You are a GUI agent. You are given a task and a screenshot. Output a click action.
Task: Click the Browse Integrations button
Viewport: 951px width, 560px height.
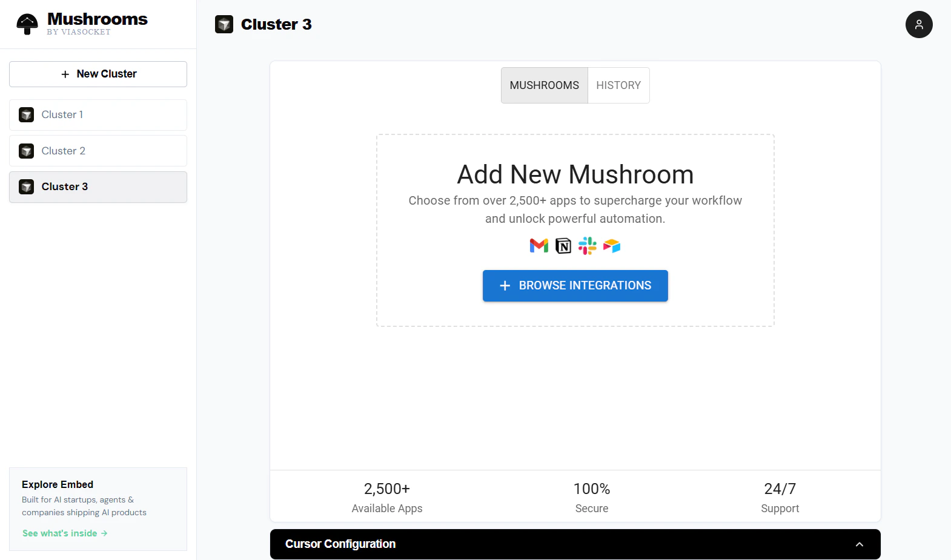574,285
